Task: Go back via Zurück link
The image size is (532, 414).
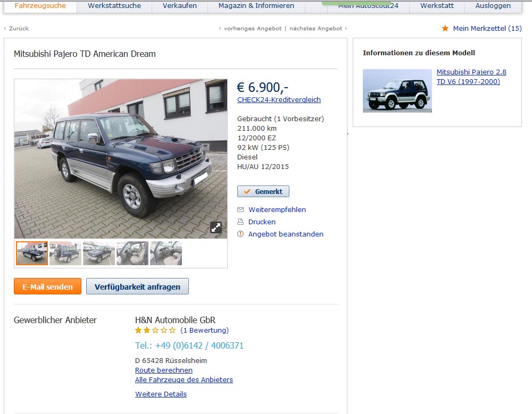Action: coord(16,29)
